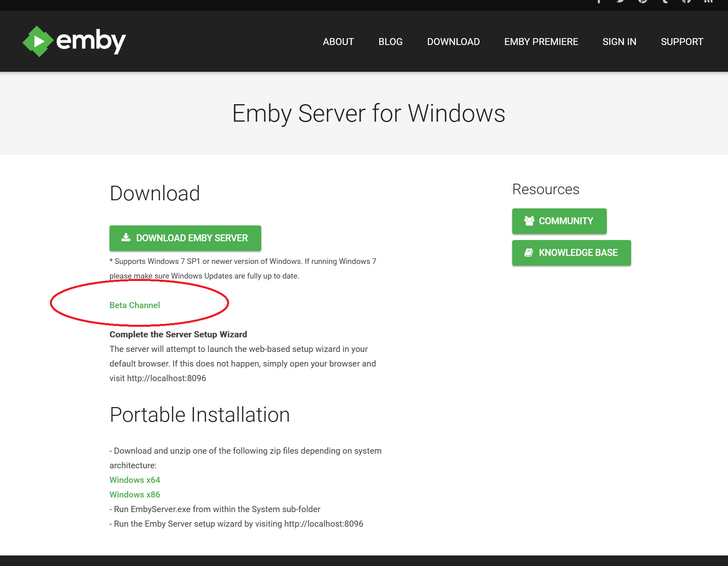Open the GitHub social icon link
This screenshot has height=566, width=728.
click(686, 1)
